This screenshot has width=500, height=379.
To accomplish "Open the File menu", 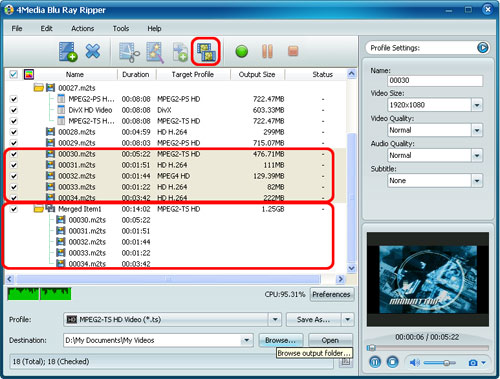I will click(17, 28).
